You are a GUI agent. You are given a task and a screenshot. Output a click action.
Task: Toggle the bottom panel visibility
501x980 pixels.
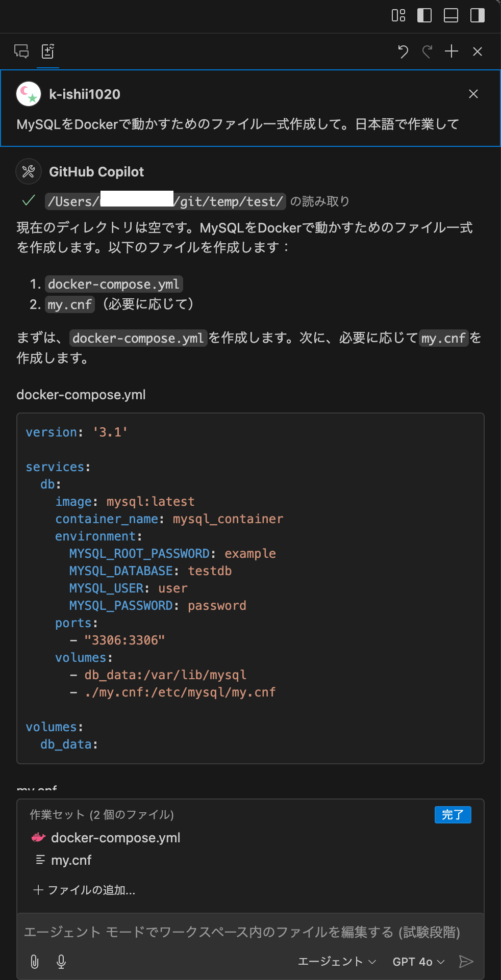tap(451, 16)
